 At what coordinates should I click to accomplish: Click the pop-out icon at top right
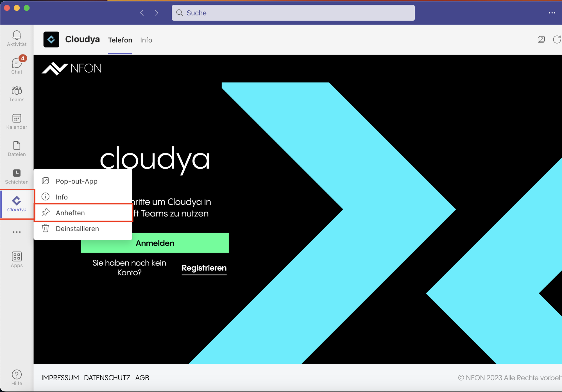(x=541, y=40)
